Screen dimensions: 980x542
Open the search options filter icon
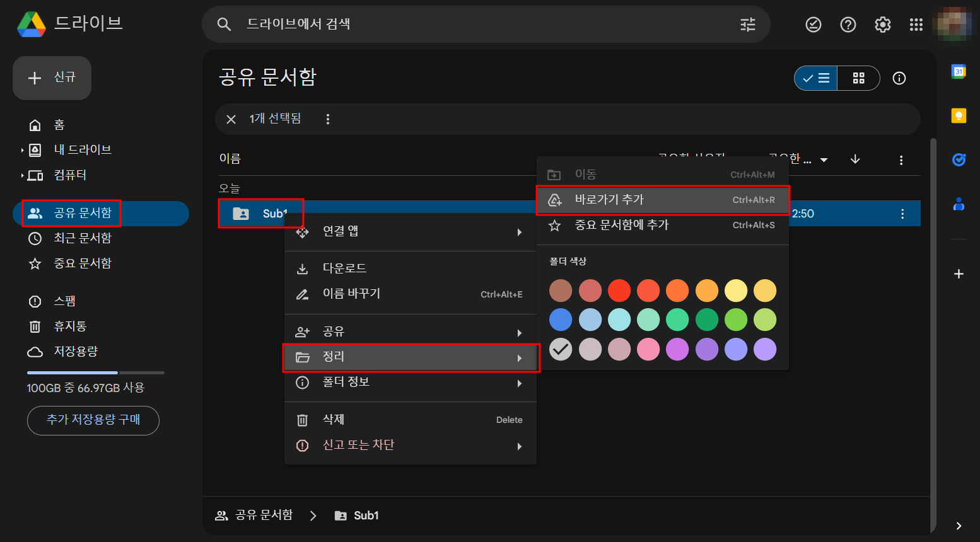(747, 24)
